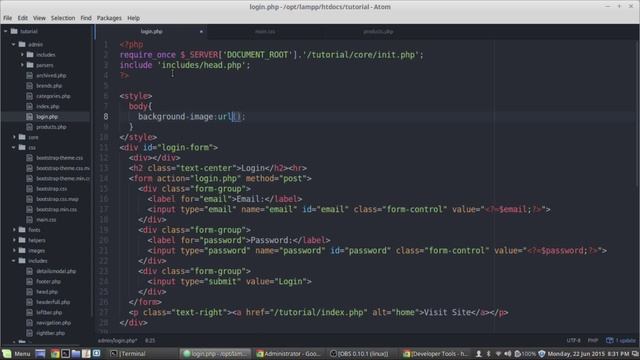
Task: Open the File menu
Action: pos(8,18)
